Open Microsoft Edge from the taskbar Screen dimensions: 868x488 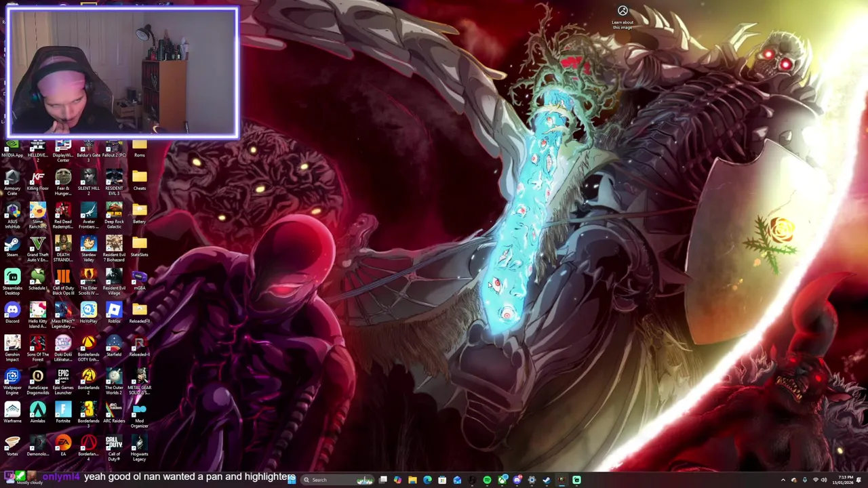click(x=427, y=480)
